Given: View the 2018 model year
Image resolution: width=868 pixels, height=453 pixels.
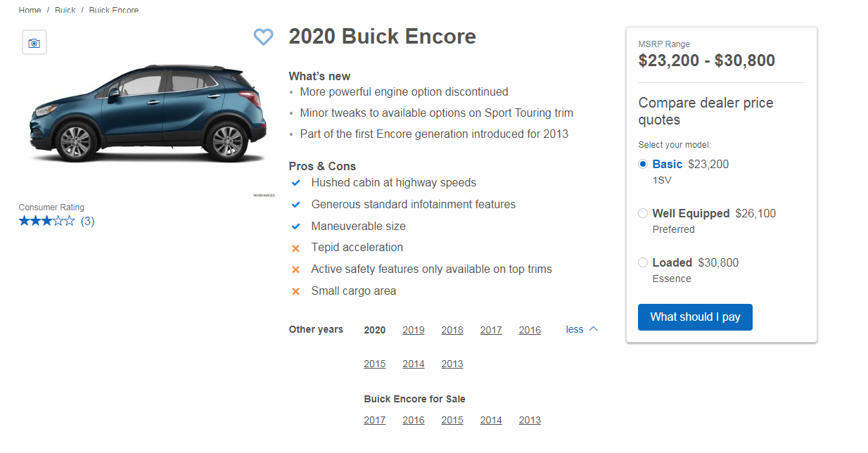Looking at the screenshot, I should 452,330.
